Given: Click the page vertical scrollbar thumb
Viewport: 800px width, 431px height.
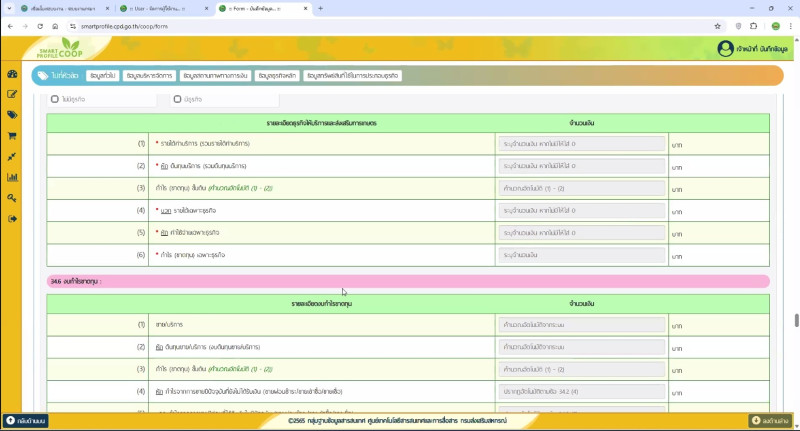Looking at the screenshot, I should [796, 320].
